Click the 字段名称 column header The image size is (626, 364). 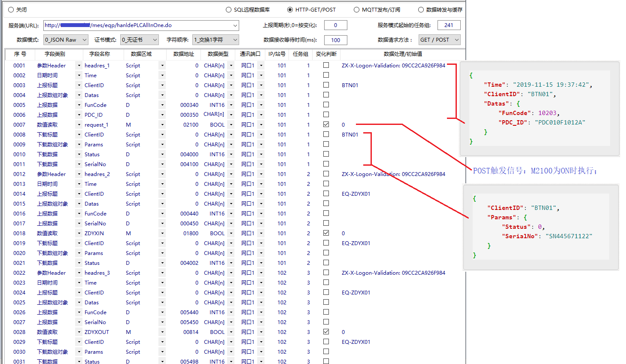100,54
